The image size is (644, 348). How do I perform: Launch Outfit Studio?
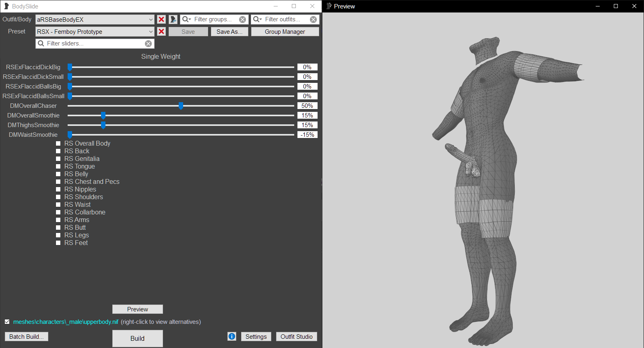coord(297,336)
